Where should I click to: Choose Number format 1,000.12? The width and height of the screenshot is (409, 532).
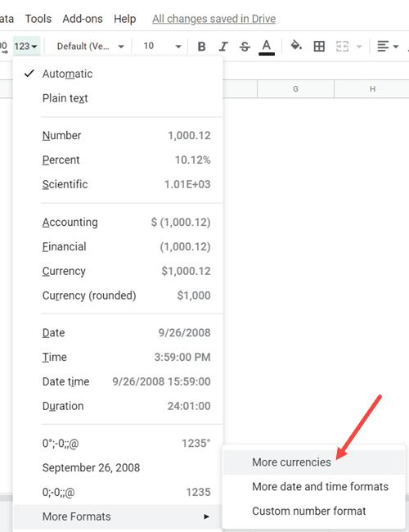(x=118, y=135)
